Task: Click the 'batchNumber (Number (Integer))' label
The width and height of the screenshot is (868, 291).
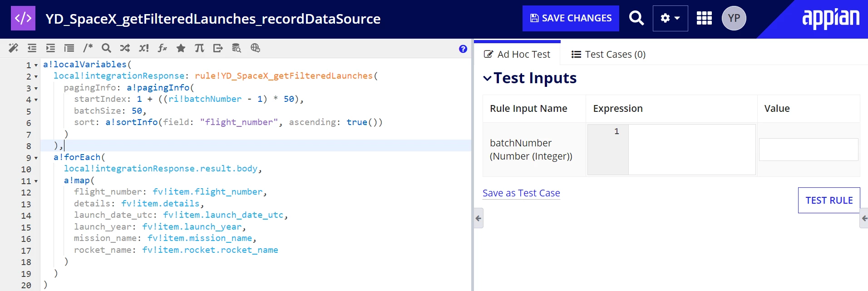Action: coord(531,150)
